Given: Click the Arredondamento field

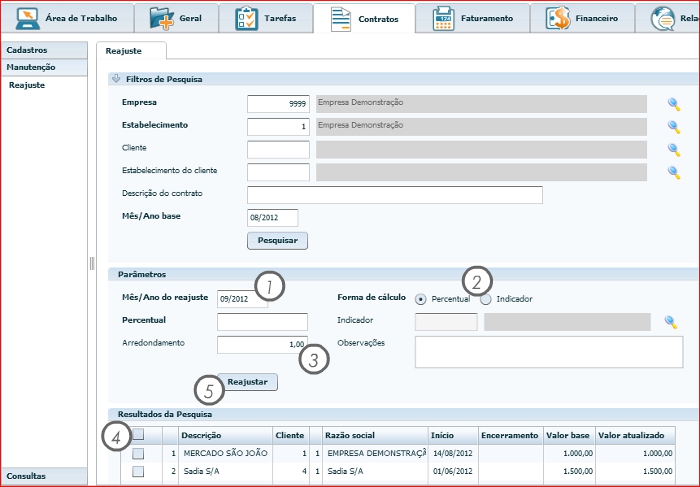Looking at the screenshot, I should pos(262,345).
